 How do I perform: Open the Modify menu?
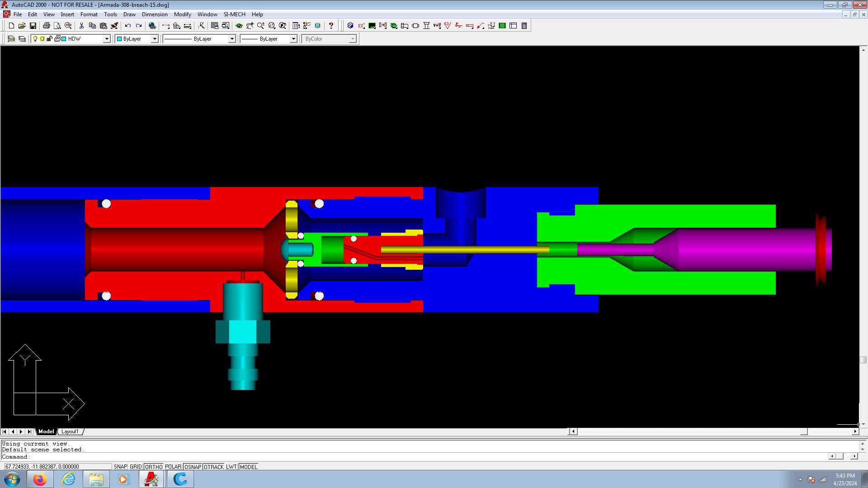183,14
